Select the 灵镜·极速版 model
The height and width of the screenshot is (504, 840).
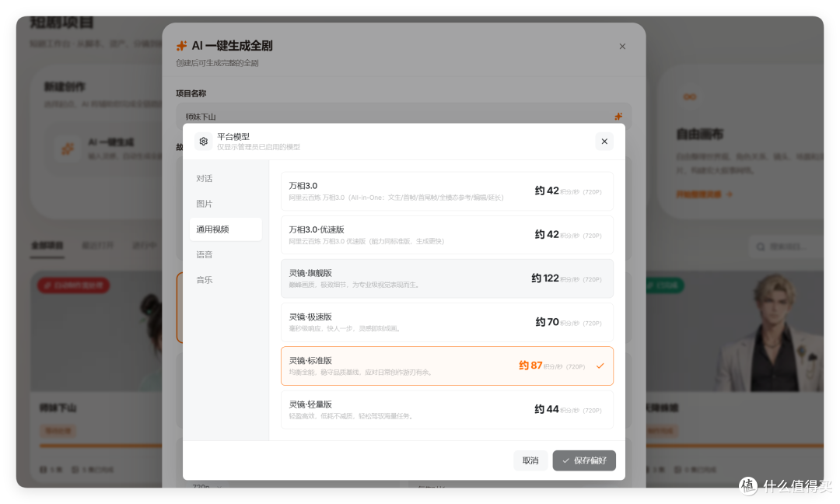(x=446, y=323)
